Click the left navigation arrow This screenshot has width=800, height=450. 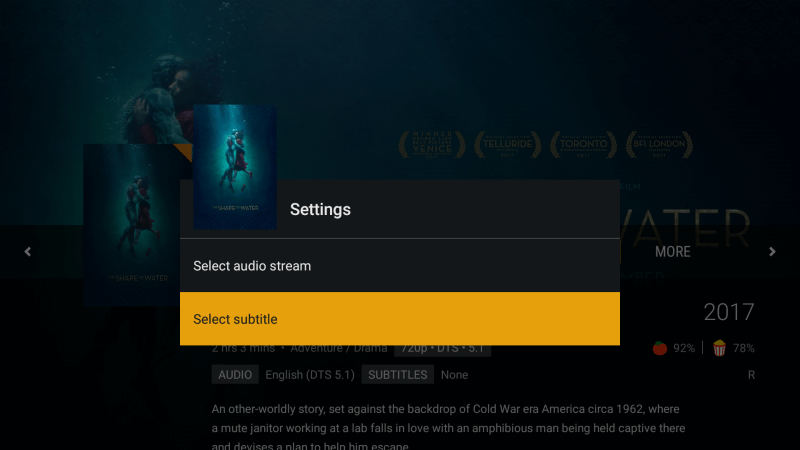tap(28, 252)
